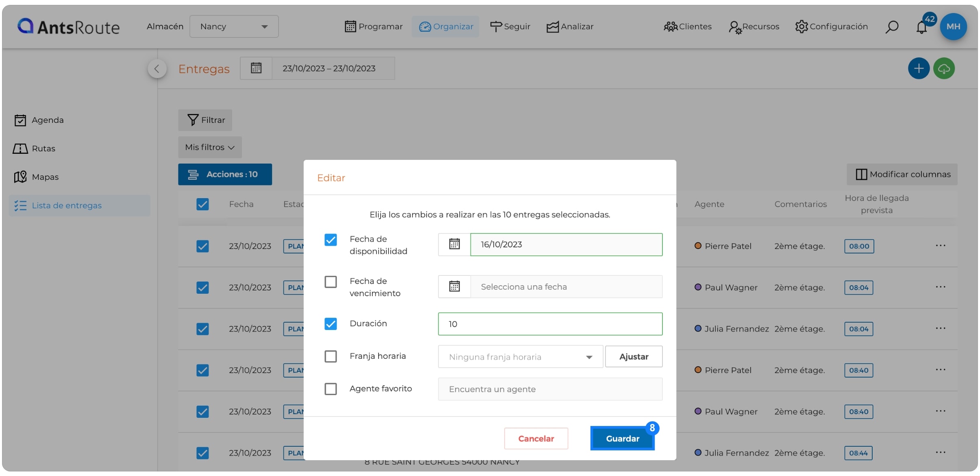Click Modificar columnas button
The width and height of the screenshot is (980, 476).
click(902, 174)
